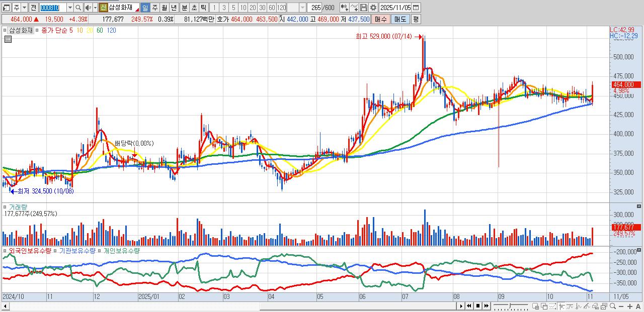Viewport: 644px width, 312px height.
Task: Select interval 30 button
Action: point(262,8)
